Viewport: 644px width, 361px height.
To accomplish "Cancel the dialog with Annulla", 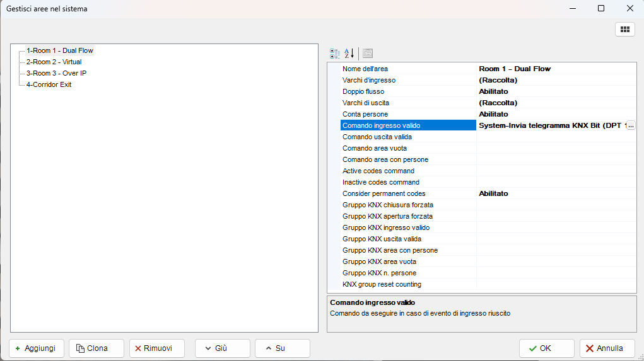I will coord(607,348).
